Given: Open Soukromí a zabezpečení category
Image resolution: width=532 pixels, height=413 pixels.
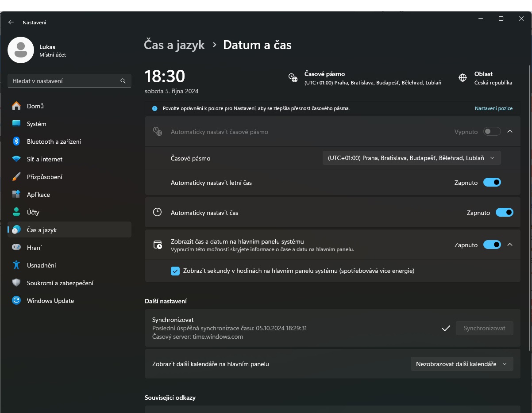Looking at the screenshot, I should [x=69, y=283].
